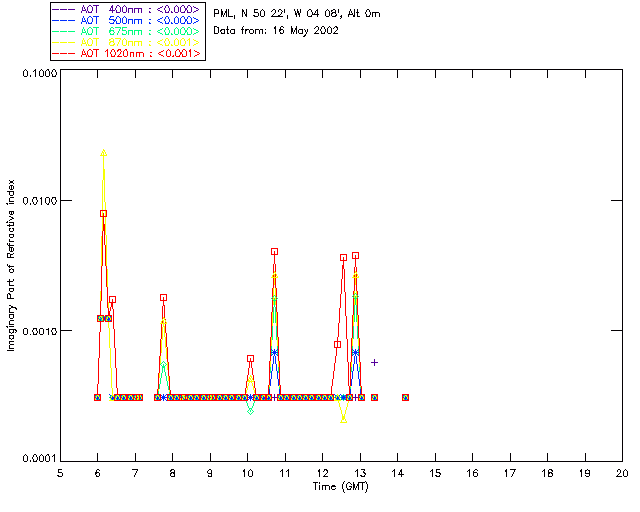Select the blue asterisk marker before hour 11
640x512 pixels.
point(275,352)
